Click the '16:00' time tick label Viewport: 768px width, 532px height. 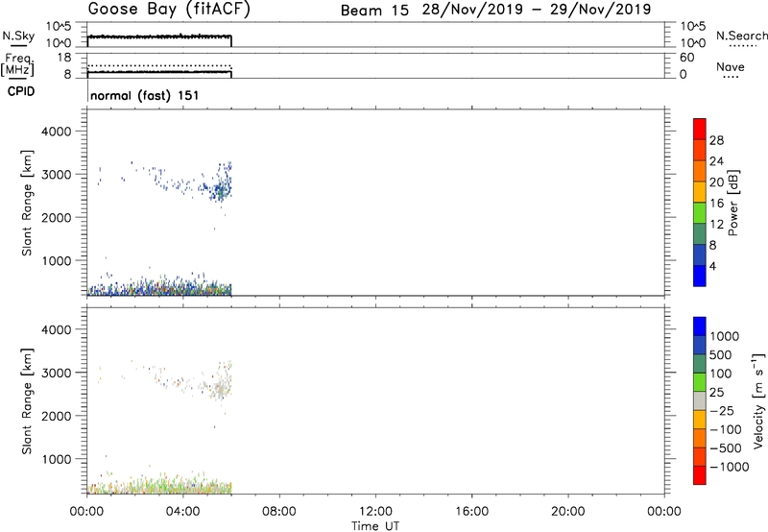(x=471, y=512)
